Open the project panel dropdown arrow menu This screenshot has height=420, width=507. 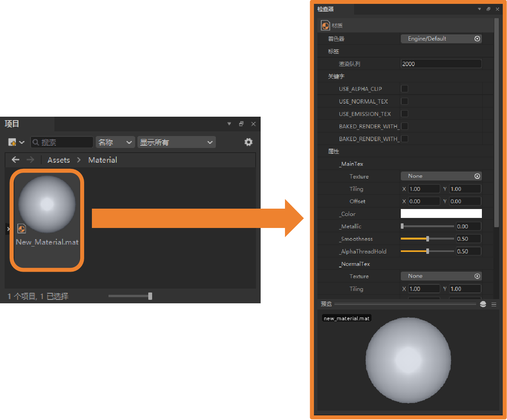point(229,124)
